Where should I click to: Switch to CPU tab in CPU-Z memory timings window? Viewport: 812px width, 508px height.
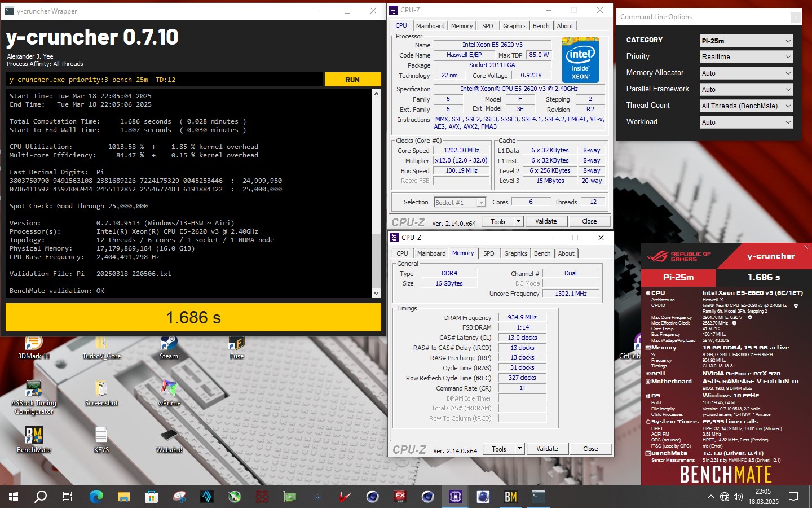point(402,253)
